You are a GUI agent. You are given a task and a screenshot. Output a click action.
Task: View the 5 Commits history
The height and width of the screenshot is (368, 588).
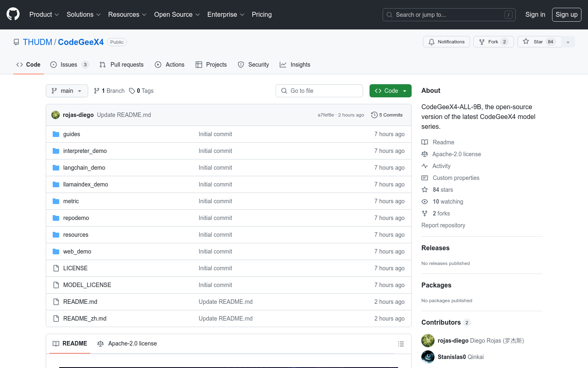pyautogui.click(x=387, y=115)
